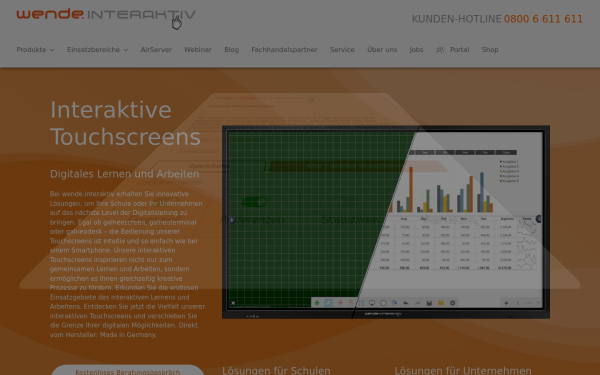Viewport: 600px width, 375px height.
Task: Click the plus icon on touchscreen image
Action: [506, 303]
